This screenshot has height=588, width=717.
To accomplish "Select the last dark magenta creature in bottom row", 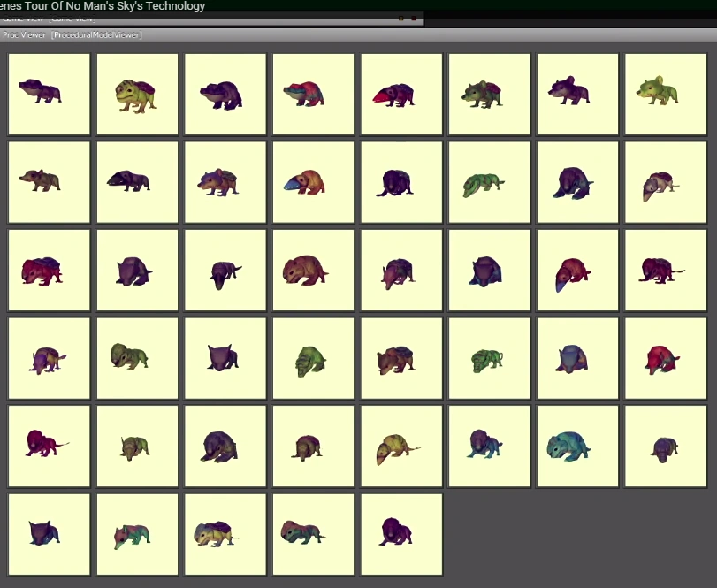I will [401, 534].
